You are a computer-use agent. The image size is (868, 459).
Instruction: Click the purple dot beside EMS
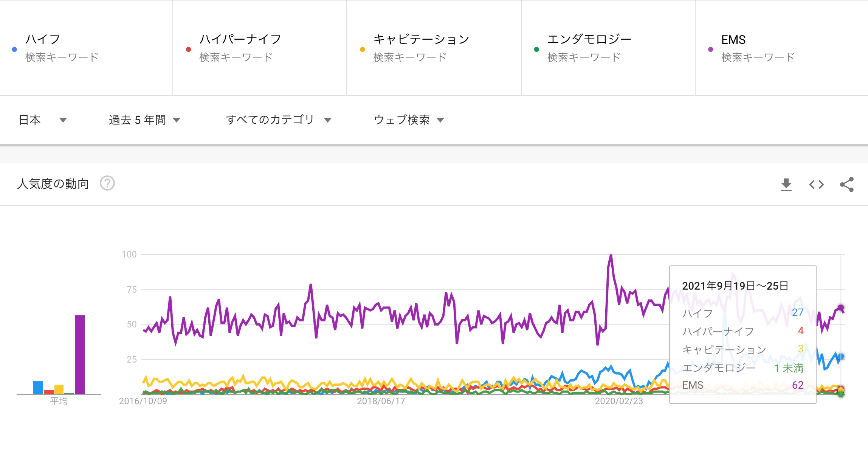710,49
